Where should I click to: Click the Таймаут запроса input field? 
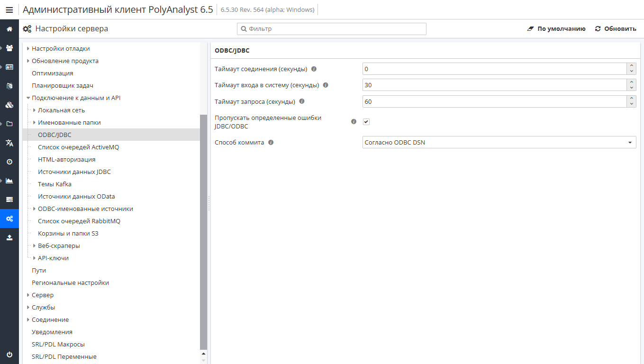[x=494, y=101]
